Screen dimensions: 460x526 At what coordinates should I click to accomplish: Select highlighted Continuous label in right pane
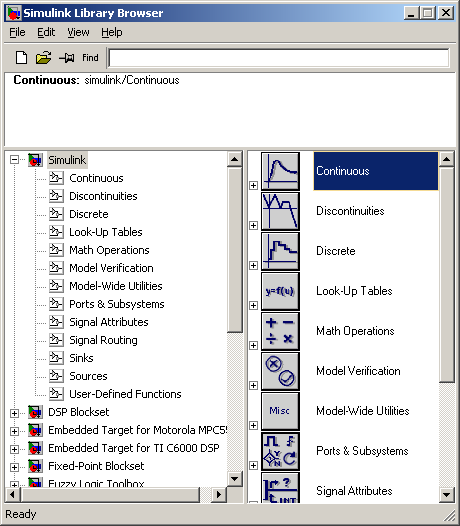coord(376,171)
